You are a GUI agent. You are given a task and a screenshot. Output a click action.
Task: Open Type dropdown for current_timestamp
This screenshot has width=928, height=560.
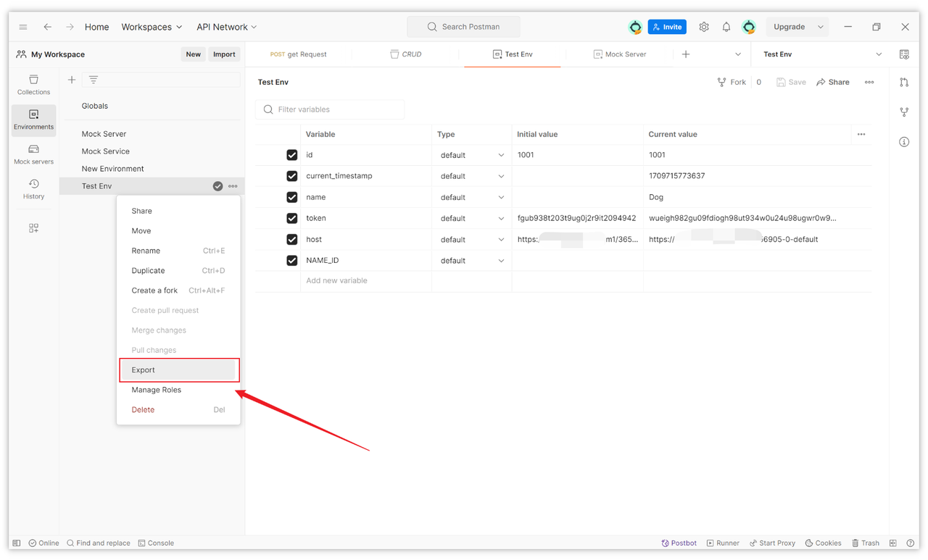[x=472, y=176]
